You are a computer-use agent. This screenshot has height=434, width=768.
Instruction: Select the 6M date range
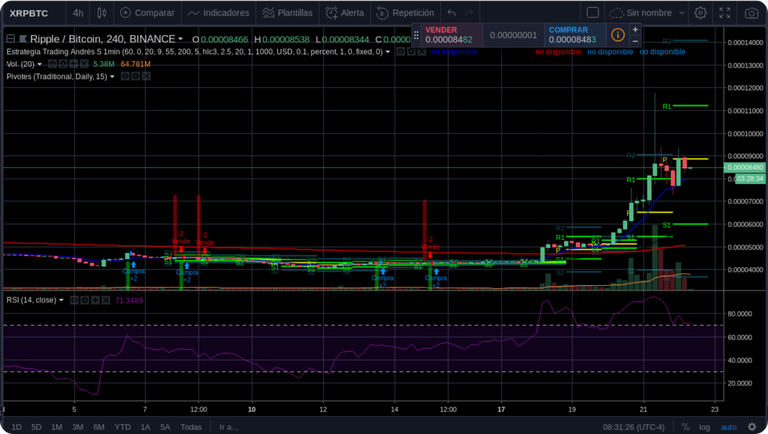pos(99,427)
